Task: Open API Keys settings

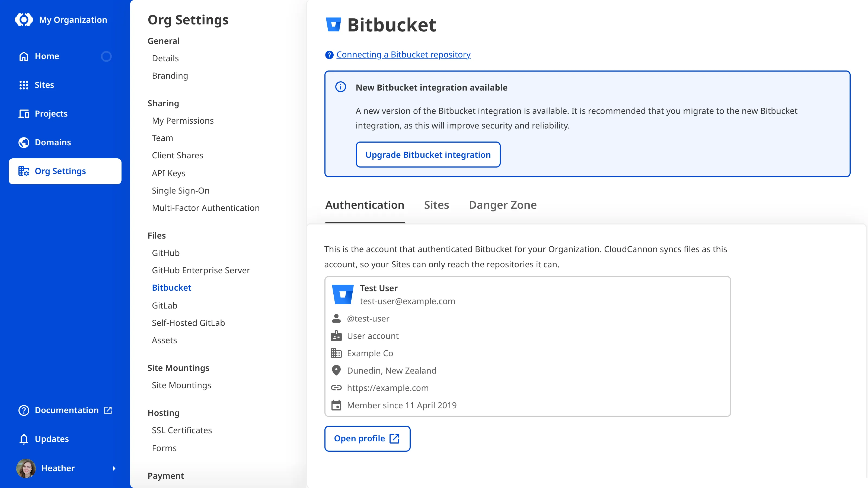Action: tap(168, 173)
